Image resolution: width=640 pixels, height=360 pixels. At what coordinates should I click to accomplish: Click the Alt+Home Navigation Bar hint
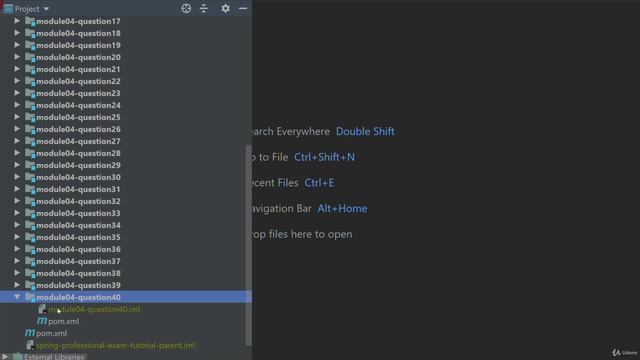point(342,209)
